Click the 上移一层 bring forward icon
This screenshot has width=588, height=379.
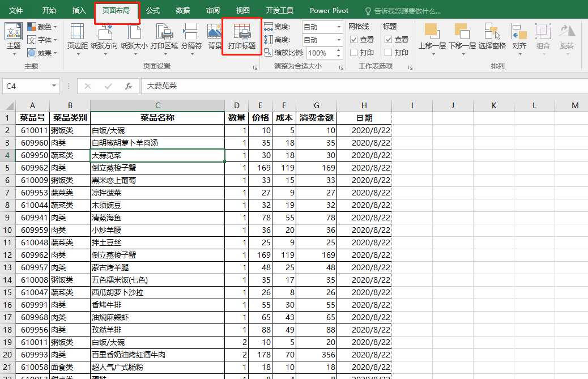tap(432, 31)
